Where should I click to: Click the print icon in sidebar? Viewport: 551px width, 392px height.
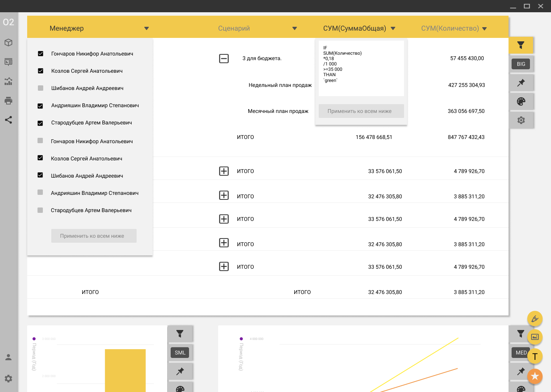8,101
